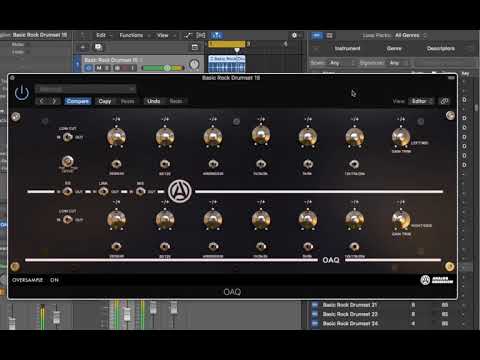Click fourth lower-row gain knob
Screen dimensions: 480x360
click(261, 219)
